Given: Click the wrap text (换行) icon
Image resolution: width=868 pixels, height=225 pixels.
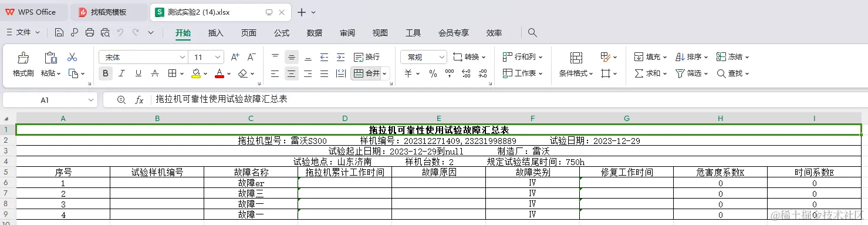Looking at the screenshot, I should tap(366, 57).
